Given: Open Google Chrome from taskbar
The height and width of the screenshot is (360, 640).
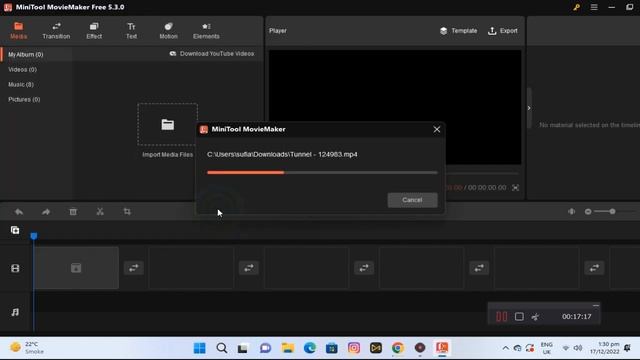Looking at the screenshot, I should point(398,348).
